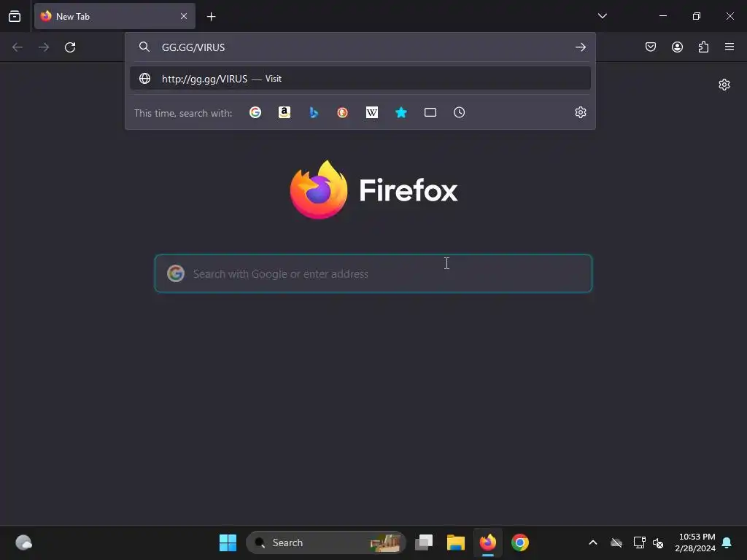Switch to Firefox on taskbar
The height and width of the screenshot is (560, 747).
pos(488,542)
